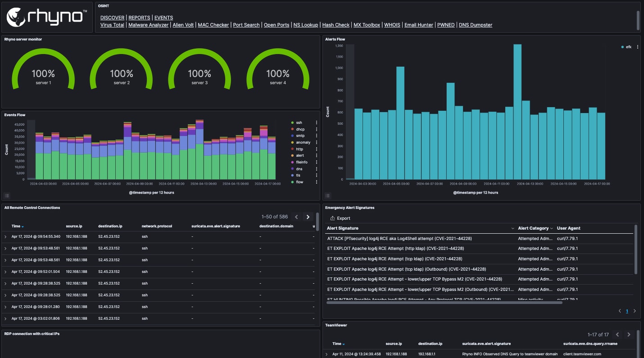The image size is (644, 358).
Task: Go to previous page of Remote Control Connections
Action: (296, 217)
